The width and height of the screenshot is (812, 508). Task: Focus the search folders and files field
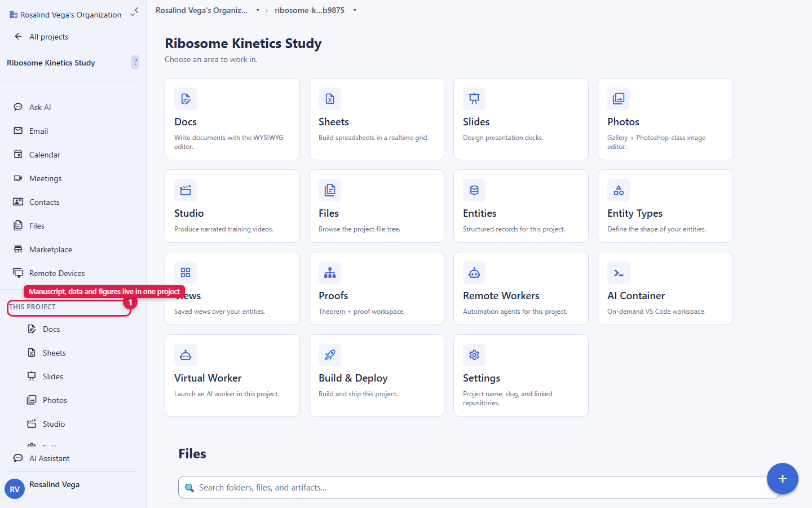pyautogui.click(x=479, y=487)
